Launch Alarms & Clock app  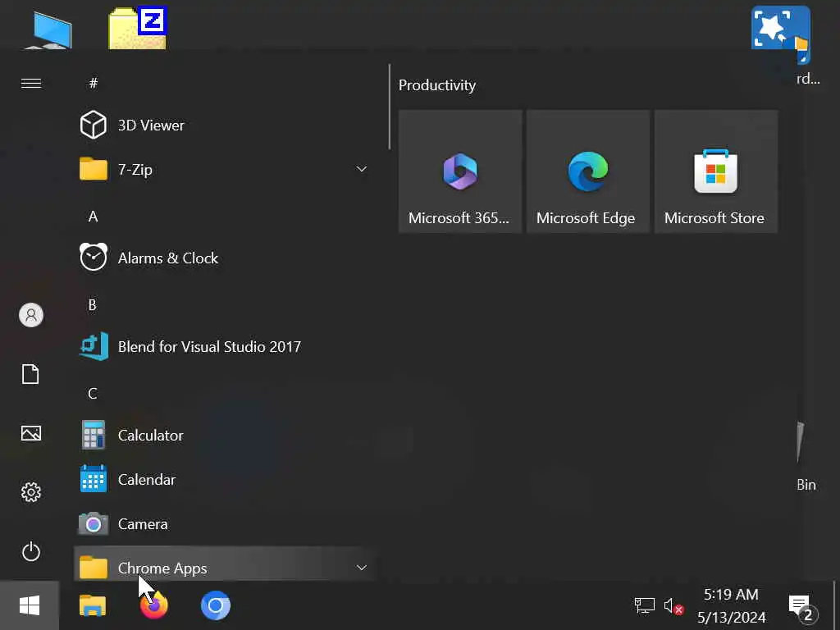(x=224, y=258)
